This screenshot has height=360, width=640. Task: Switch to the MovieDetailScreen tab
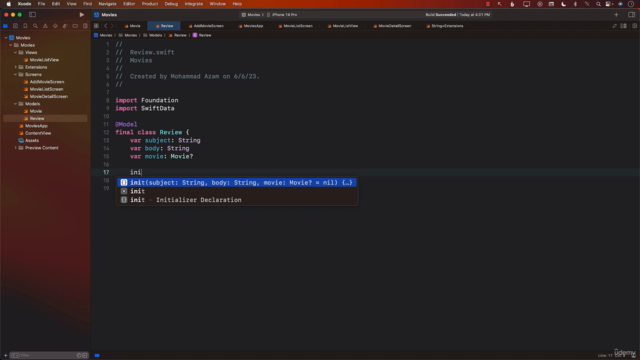coord(392,26)
